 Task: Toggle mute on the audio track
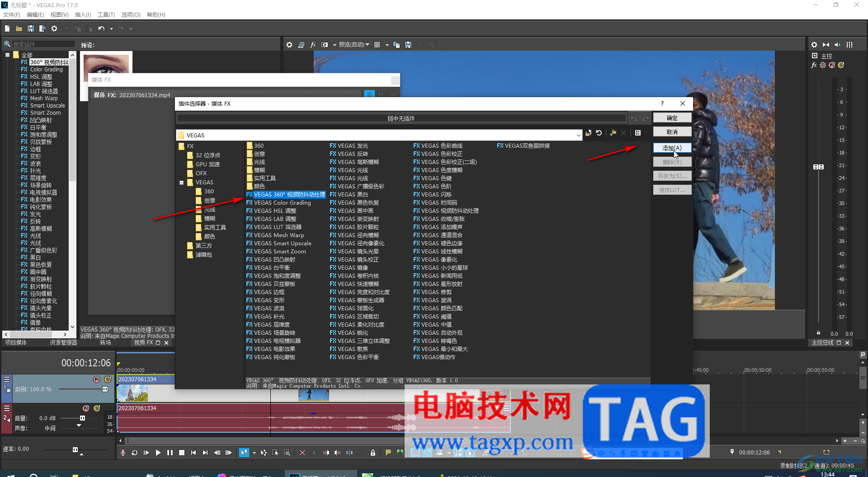click(86, 408)
